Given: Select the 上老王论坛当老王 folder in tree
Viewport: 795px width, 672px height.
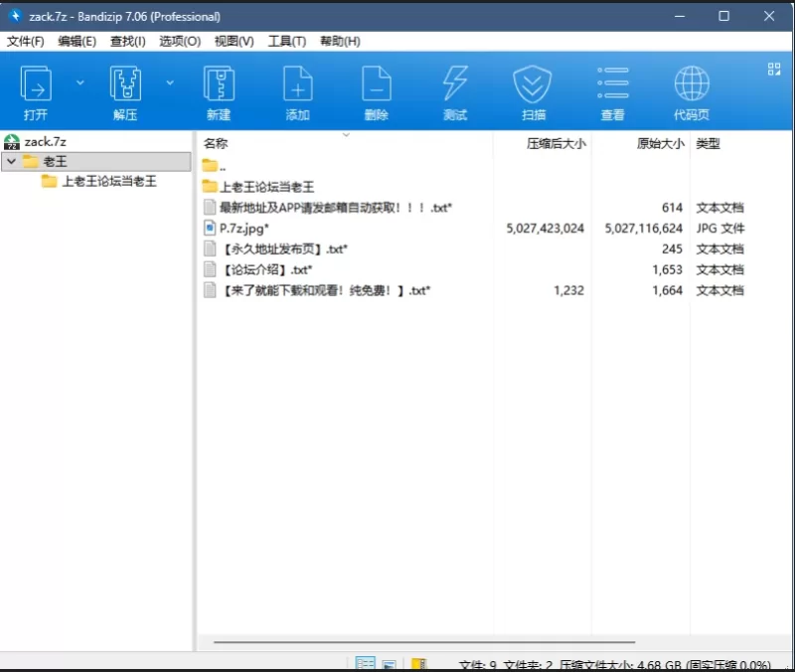Looking at the screenshot, I should click(x=109, y=182).
